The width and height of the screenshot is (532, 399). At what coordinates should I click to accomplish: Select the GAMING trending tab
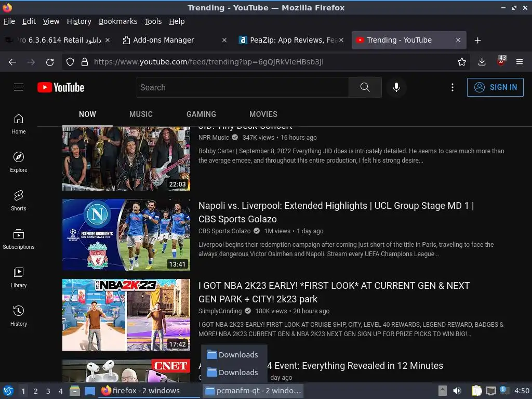201,114
